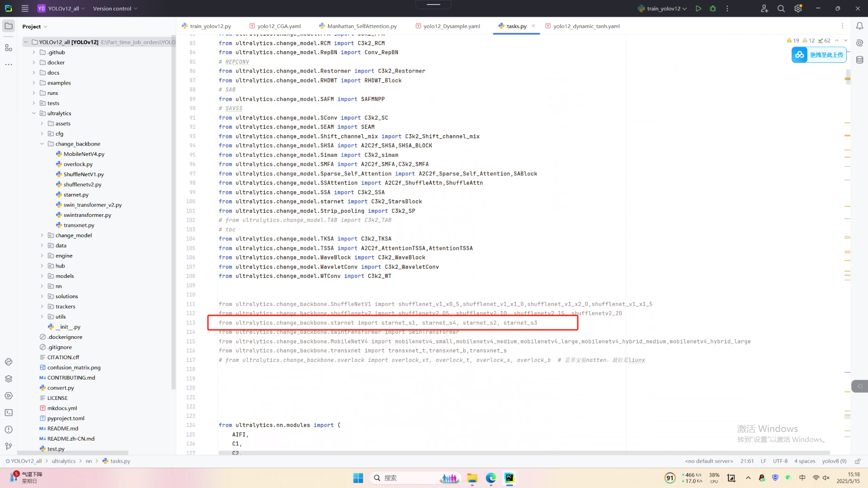Open the Git version control tool window
The width and height of the screenshot is (868, 488).
coord(9,446)
